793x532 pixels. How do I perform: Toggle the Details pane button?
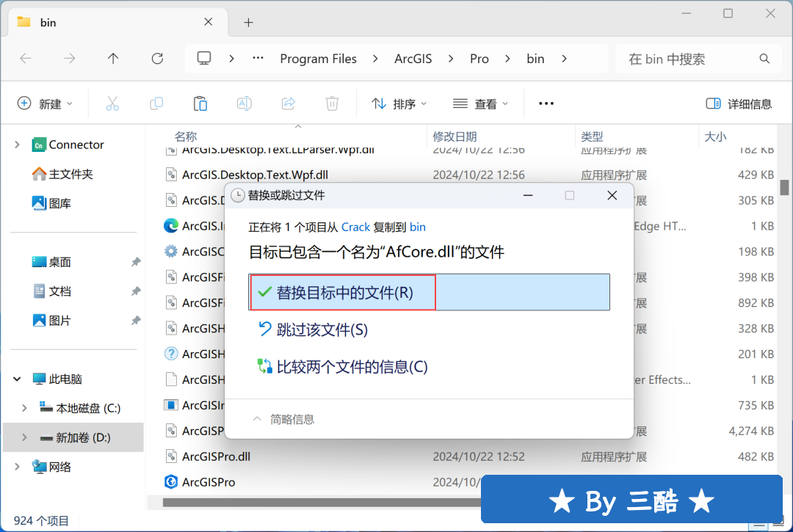pos(739,103)
